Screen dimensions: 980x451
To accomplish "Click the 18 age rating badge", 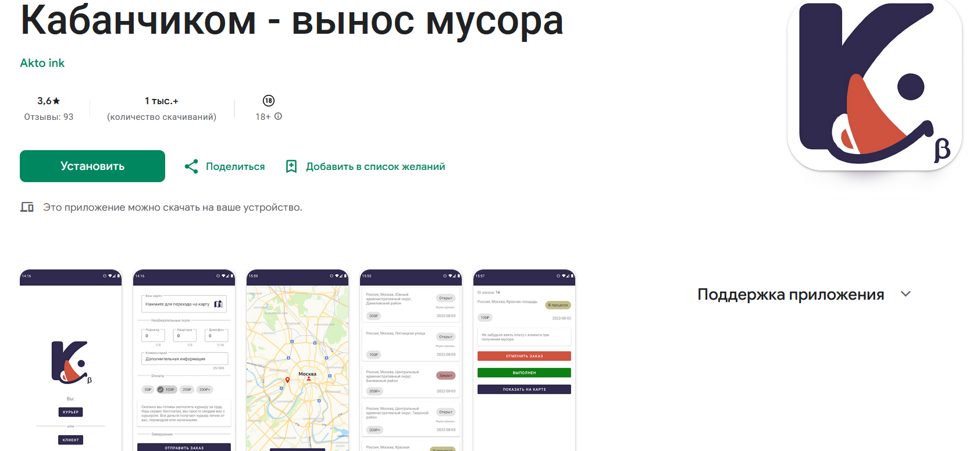I will tap(269, 101).
